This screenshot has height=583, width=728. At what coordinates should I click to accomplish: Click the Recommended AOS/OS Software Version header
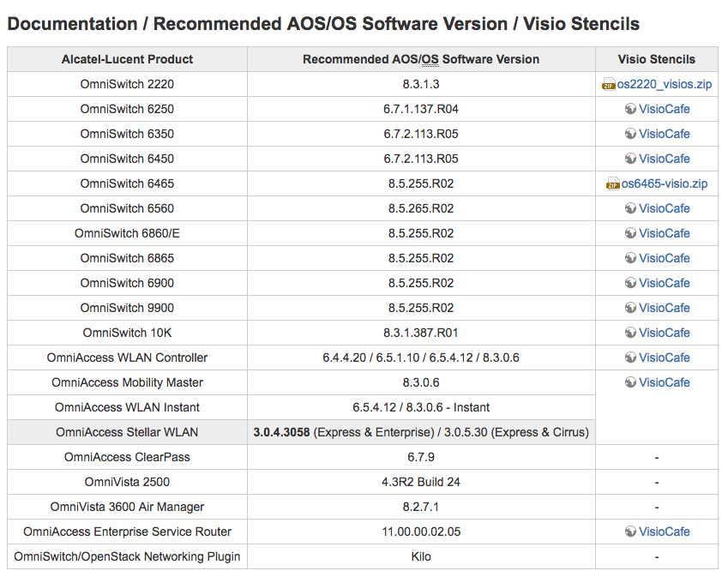[x=421, y=59]
